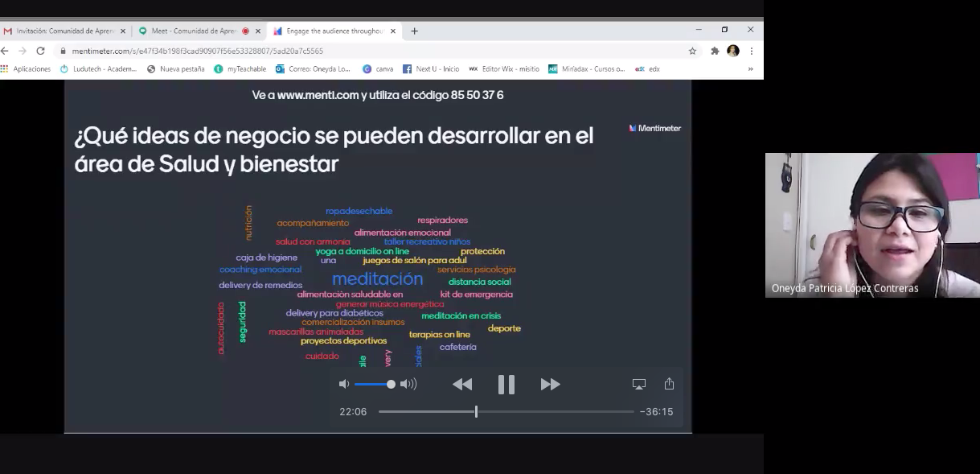Image resolution: width=980 pixels, height=474 pixels.
Task: Click the mentimeter.com address bar
Action: (x=362, y=51)
